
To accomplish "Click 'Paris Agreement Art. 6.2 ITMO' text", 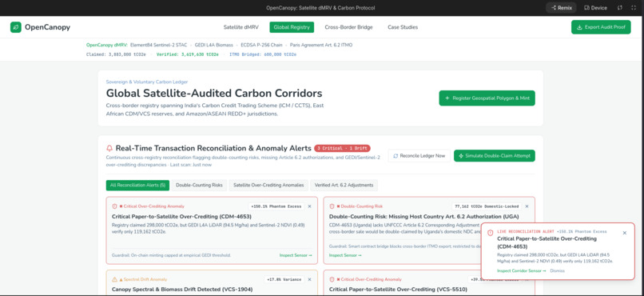I will click(320, 45).
